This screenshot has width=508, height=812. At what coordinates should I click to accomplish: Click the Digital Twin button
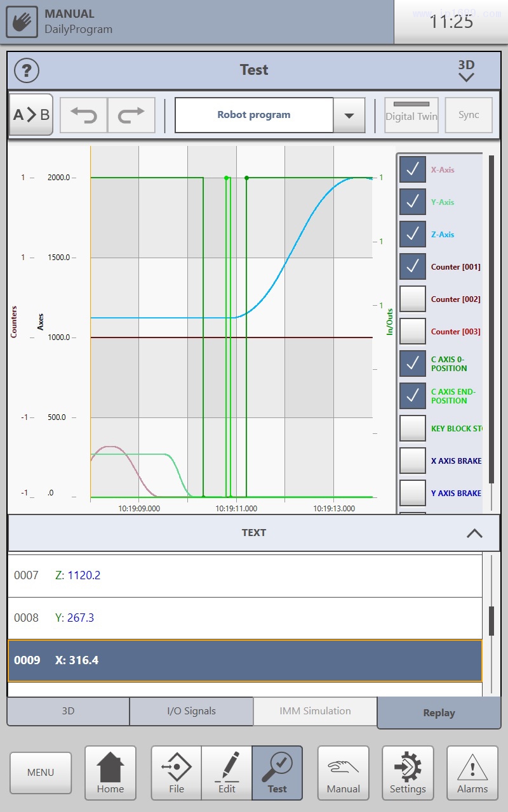411,115
